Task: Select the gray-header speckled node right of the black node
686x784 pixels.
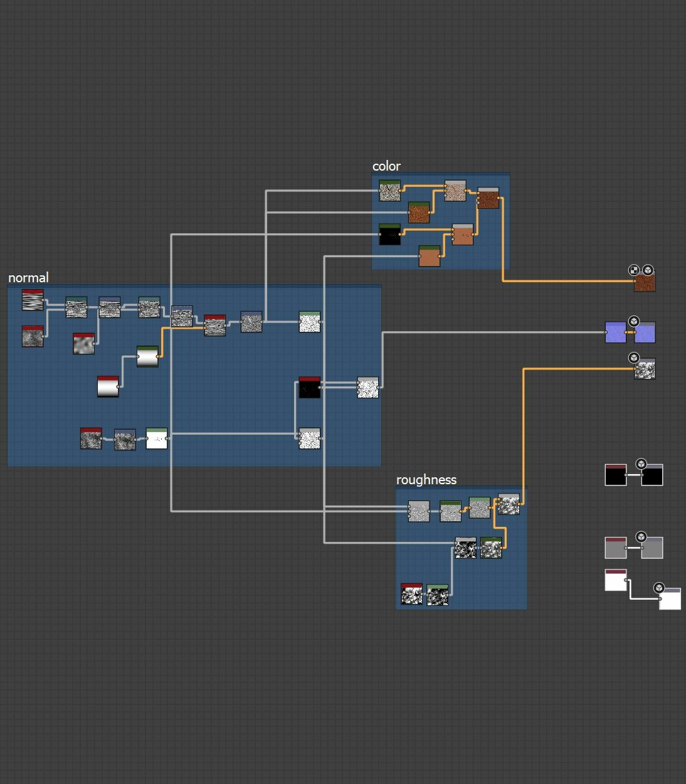Action: point(367,388)
